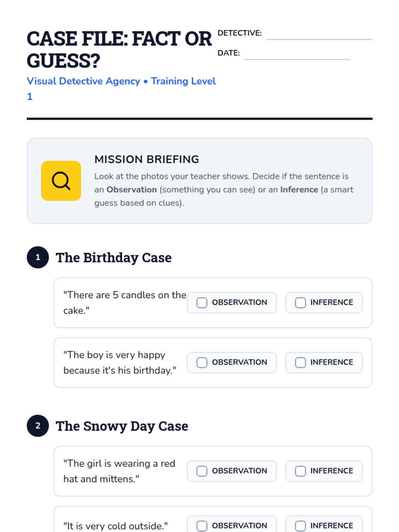Click the "There are 5 candles" sentence text
The image size is (399, 532).
click(125, 303)
